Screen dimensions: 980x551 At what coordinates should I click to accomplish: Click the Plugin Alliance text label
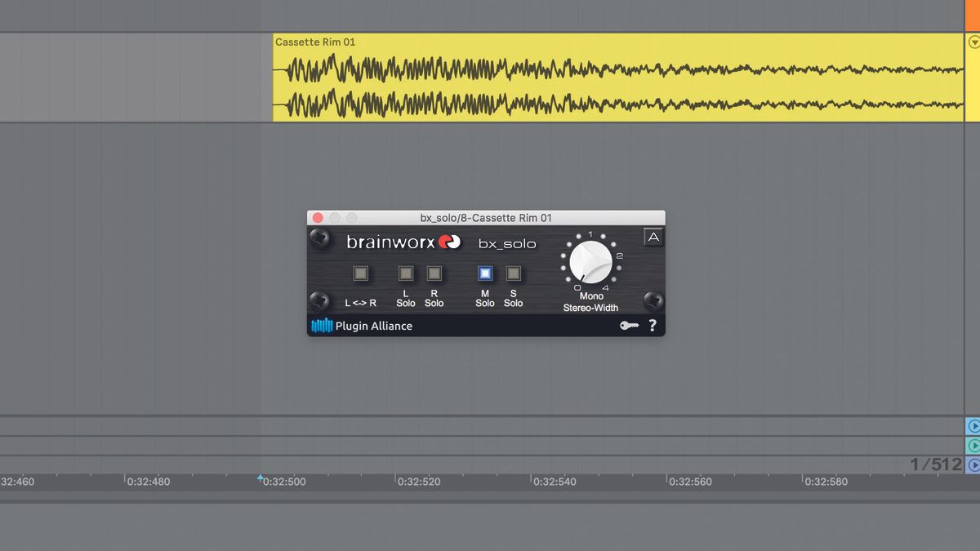[372, 325]
